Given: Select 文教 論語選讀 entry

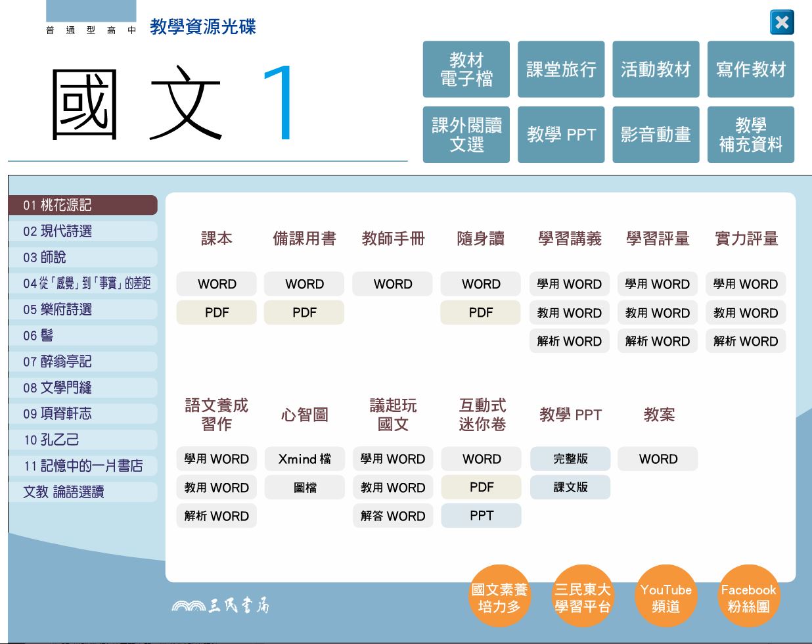Looking at the screenshot, I should [x=83, y=492].
